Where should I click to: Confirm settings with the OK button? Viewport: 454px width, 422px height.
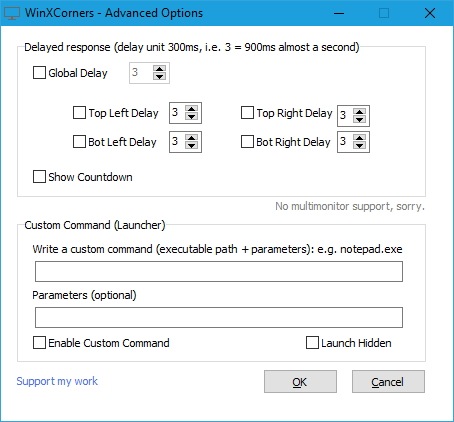point(300,382)
